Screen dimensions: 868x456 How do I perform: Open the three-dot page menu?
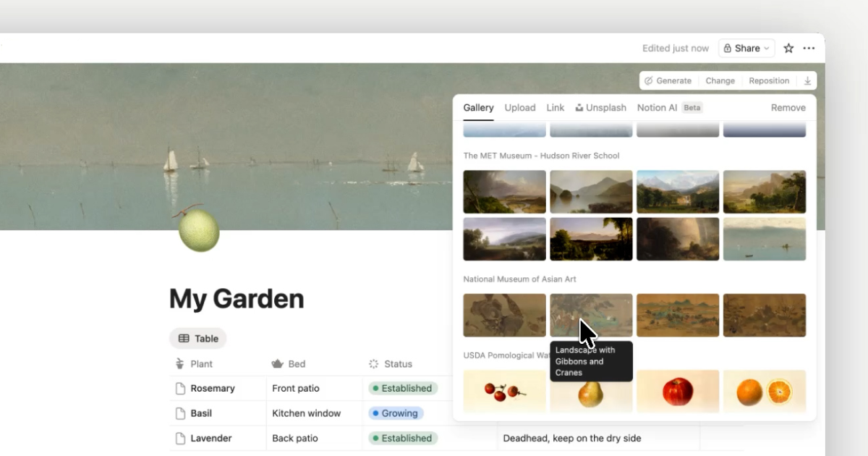point(809,48)
